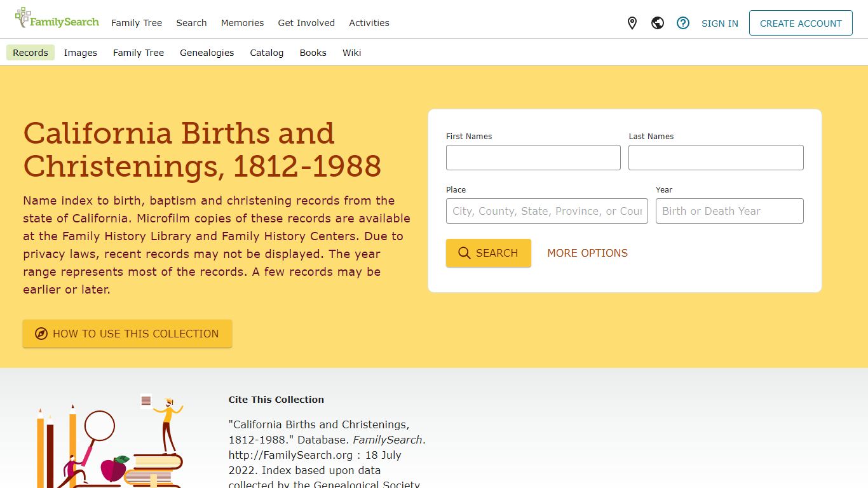Select the Records tab
The width and height of the screenshot is (868, 488).
[31, 53]
